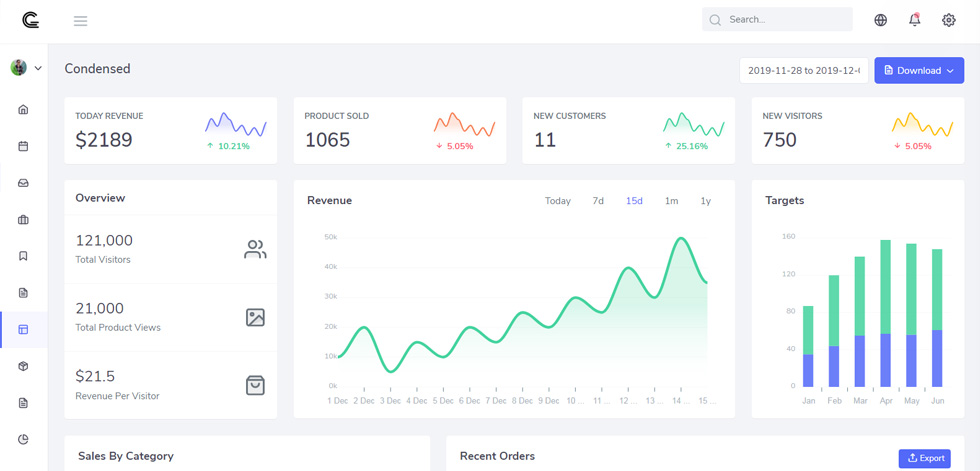Click the revenue peak at 14 Dec

pyautogui.click(x=681, y=238)
